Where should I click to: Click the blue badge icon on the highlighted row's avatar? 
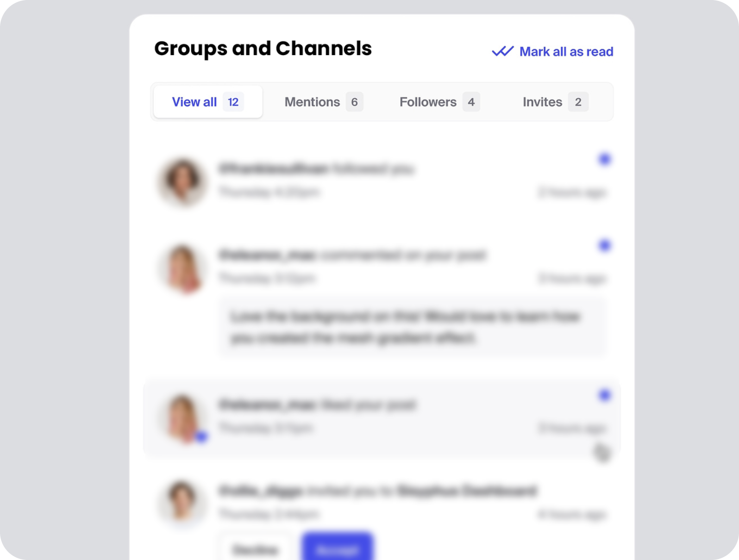[201, 436]
